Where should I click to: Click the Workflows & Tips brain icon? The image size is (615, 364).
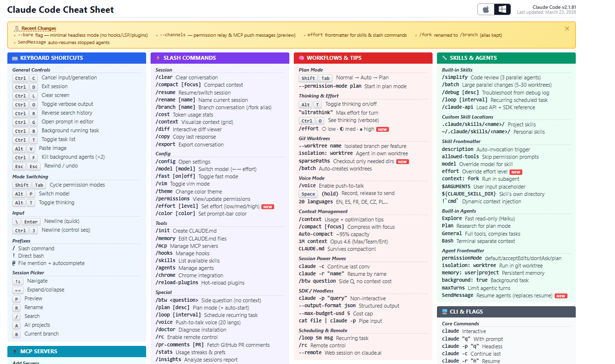(301, 58)
